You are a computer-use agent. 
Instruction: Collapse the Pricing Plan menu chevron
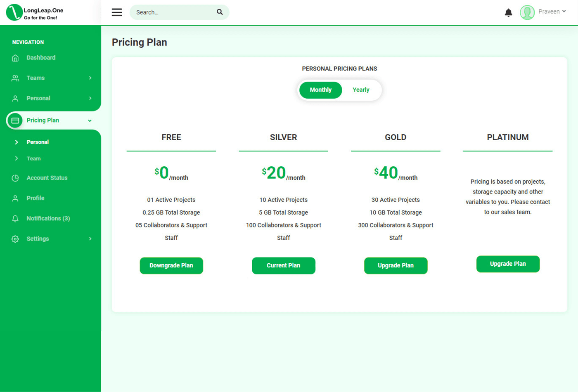(90, 120)
